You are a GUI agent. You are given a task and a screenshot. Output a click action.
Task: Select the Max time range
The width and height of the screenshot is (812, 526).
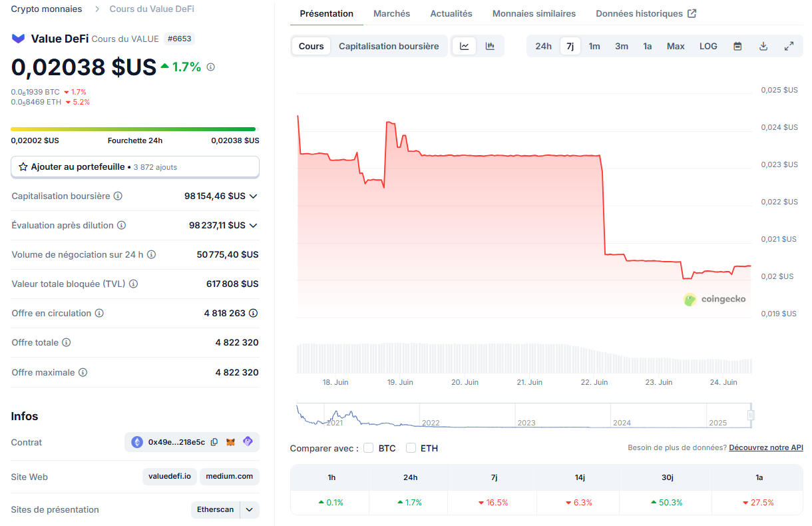[x=676, y=46]
